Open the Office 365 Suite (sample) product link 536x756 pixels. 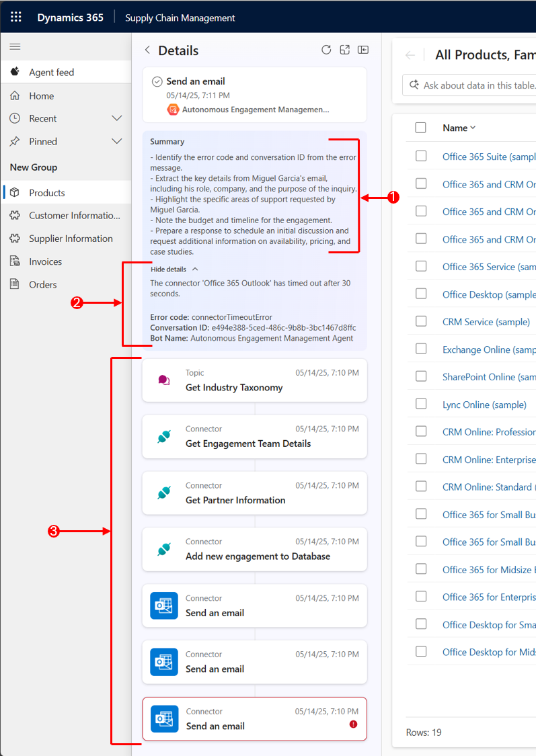[489, 157]
